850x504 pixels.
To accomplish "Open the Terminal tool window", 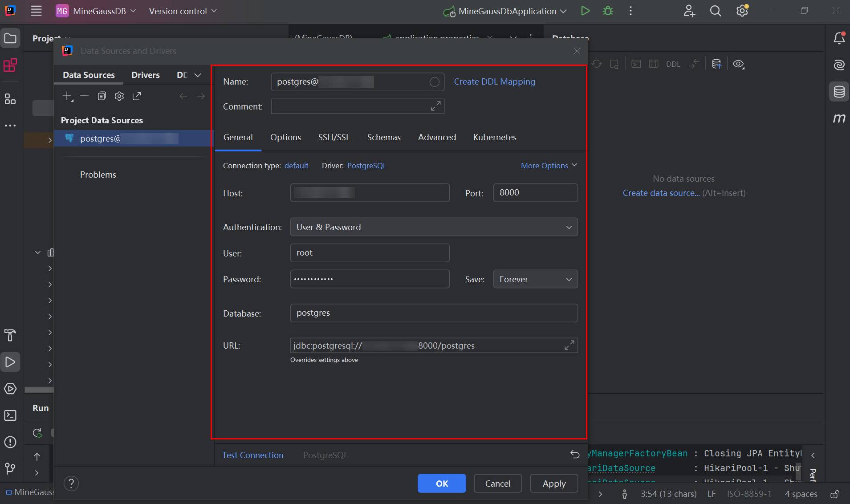I will coord(10,415).
